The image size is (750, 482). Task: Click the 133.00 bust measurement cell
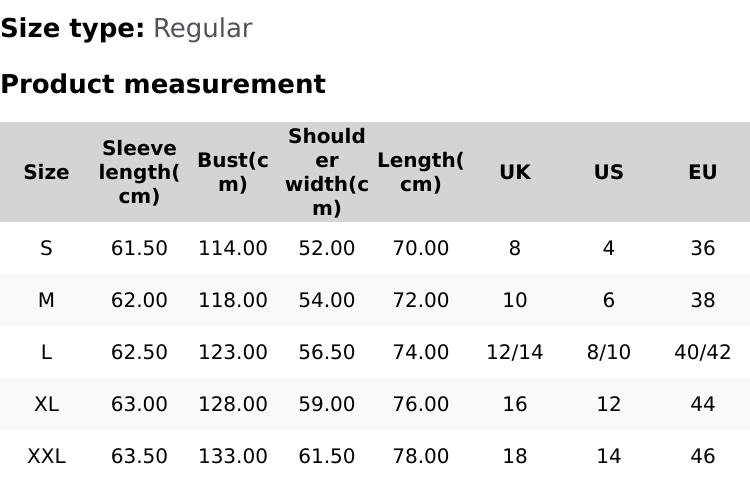point(233,456)
